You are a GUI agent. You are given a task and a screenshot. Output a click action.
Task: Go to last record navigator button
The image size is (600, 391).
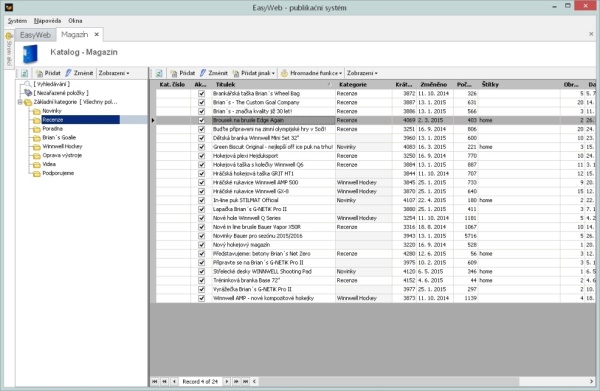tap(246, 381)
